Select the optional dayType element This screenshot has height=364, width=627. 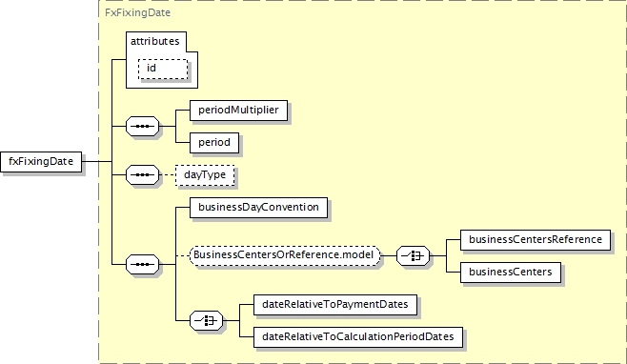[205, 175]
